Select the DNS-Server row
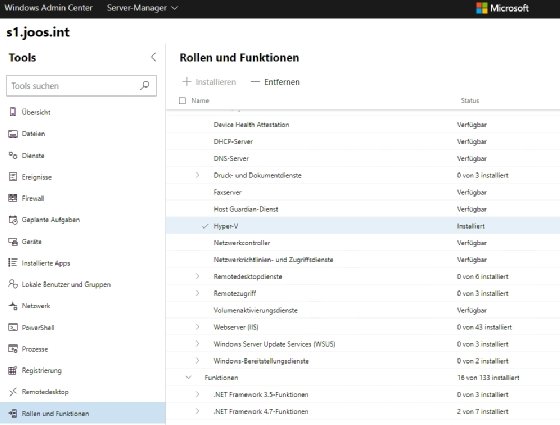This screenshot has height=425, width=560. coord(363,158)
